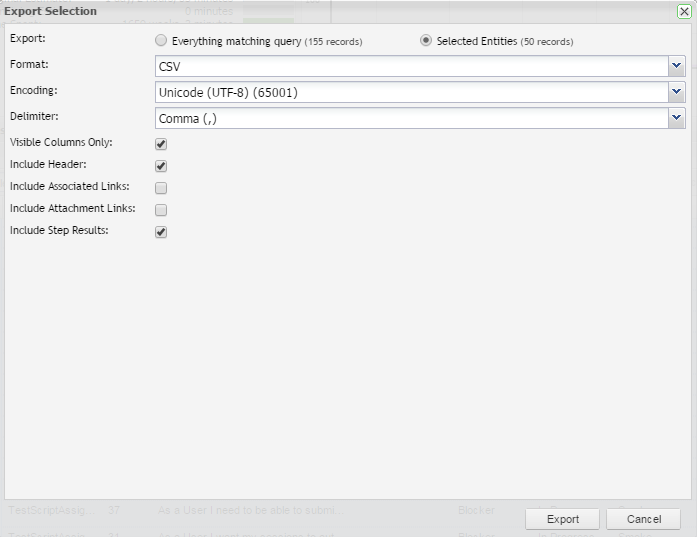The width and height of the screenshot is (697, 537).
Task: Click the Visible Columns Only label
Action: (61, 143)
